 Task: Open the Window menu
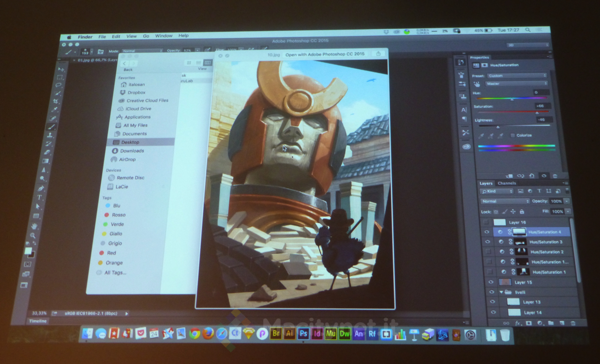click(x=164, y=36)
